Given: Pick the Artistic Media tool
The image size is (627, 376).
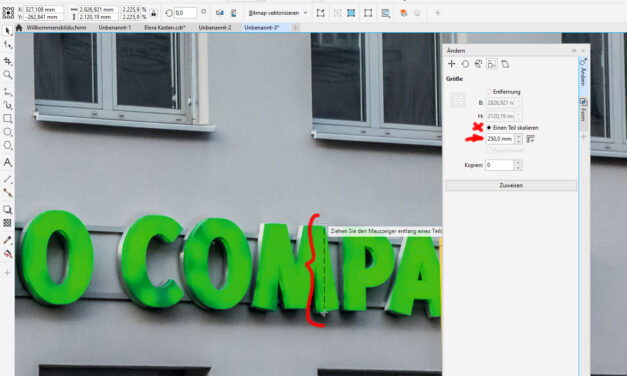Looking at the screenshot, I should click(8, 105).
